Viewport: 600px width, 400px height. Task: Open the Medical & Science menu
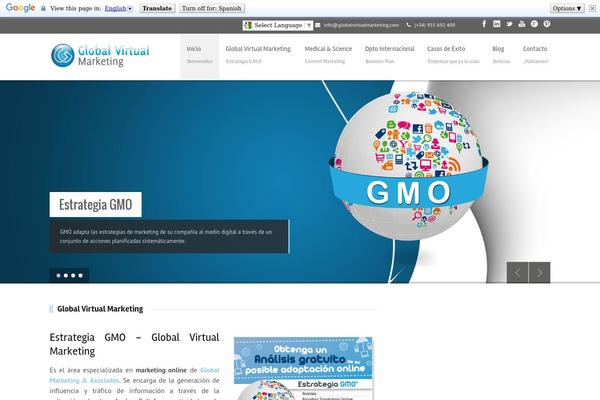pyautogui.click(x=328, y=54)
